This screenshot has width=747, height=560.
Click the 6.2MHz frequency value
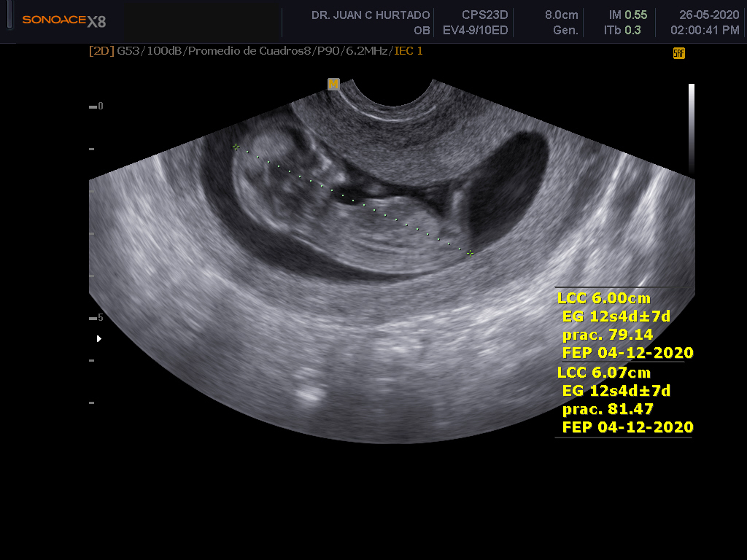(367, 51)
